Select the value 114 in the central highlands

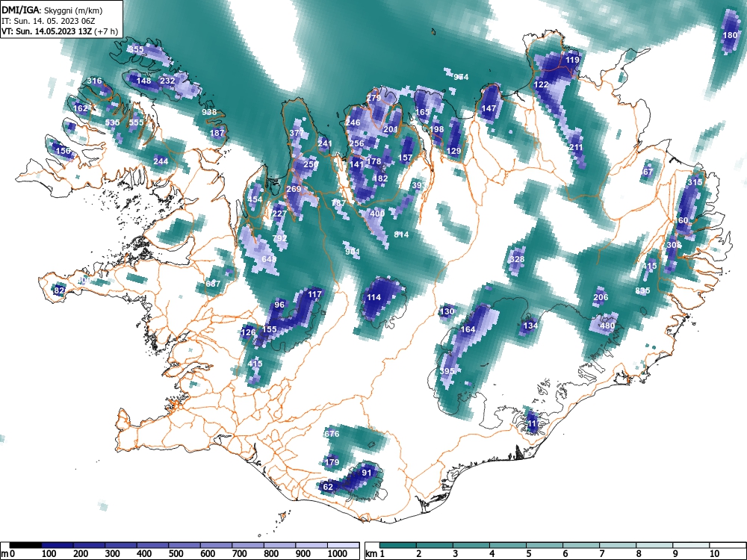coord(374,298)
